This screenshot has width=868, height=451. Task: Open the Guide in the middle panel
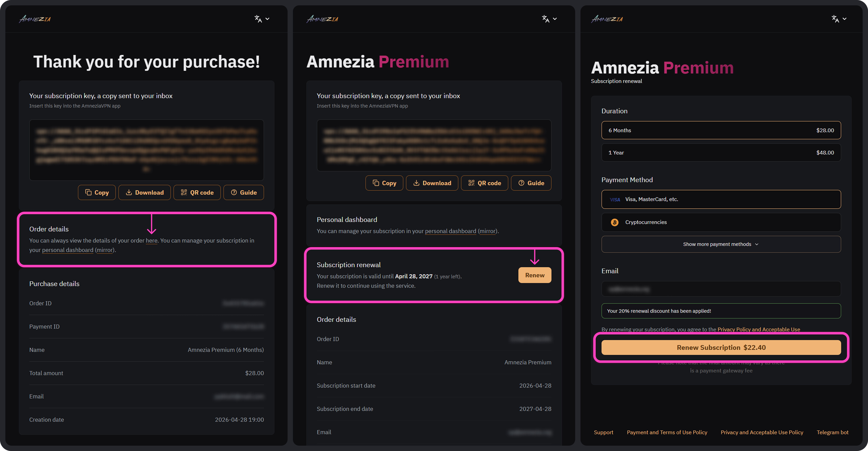(531, 183)
